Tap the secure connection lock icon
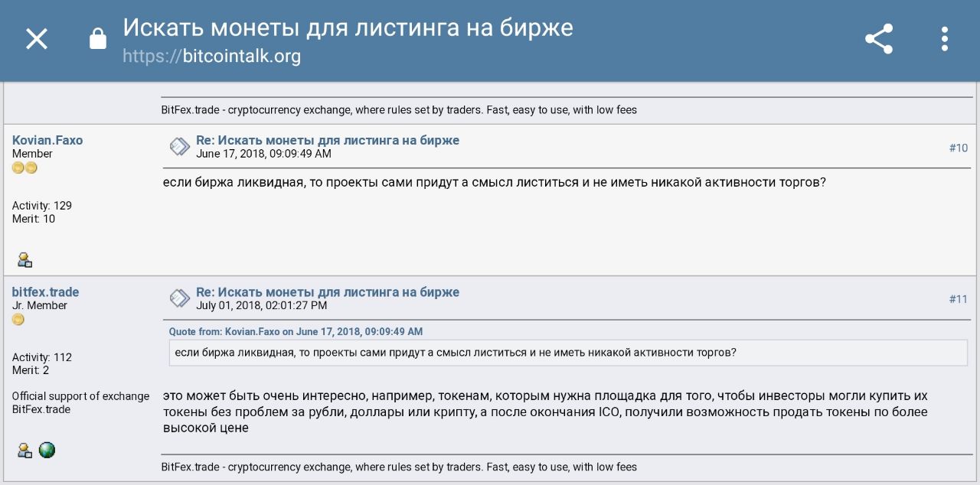The image size is (980, 485). [98, 38]
